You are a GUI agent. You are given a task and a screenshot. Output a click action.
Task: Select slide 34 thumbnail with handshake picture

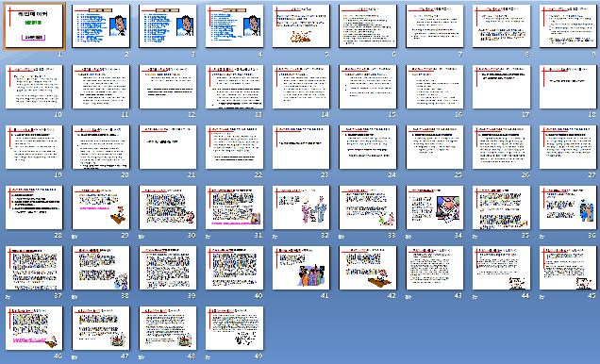point(435,207)
